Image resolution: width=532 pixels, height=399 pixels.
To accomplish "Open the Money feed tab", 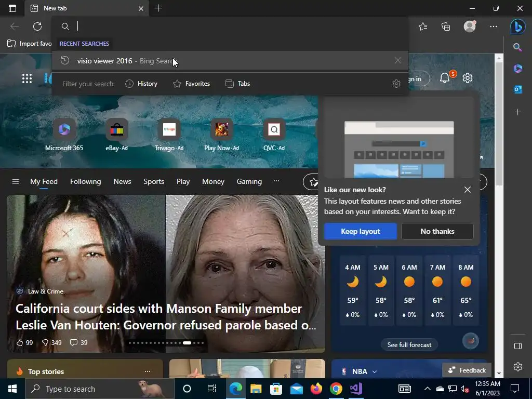I will (213, 181).
